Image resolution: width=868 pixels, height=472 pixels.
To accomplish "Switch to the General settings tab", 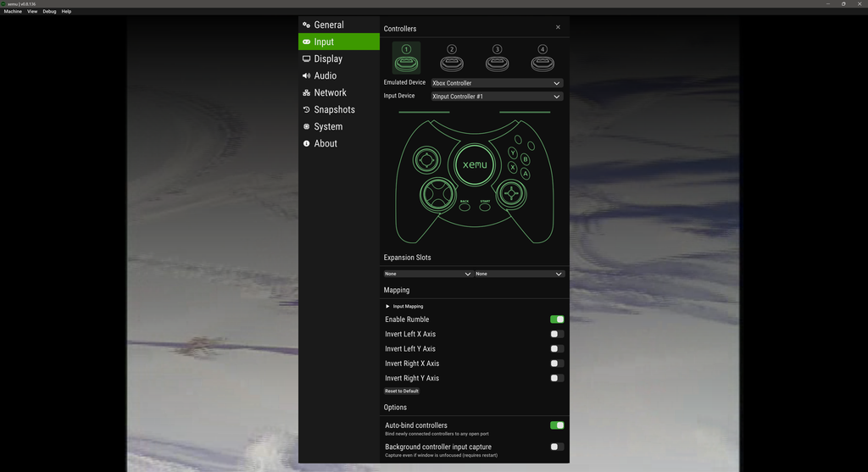I will 339,25.
